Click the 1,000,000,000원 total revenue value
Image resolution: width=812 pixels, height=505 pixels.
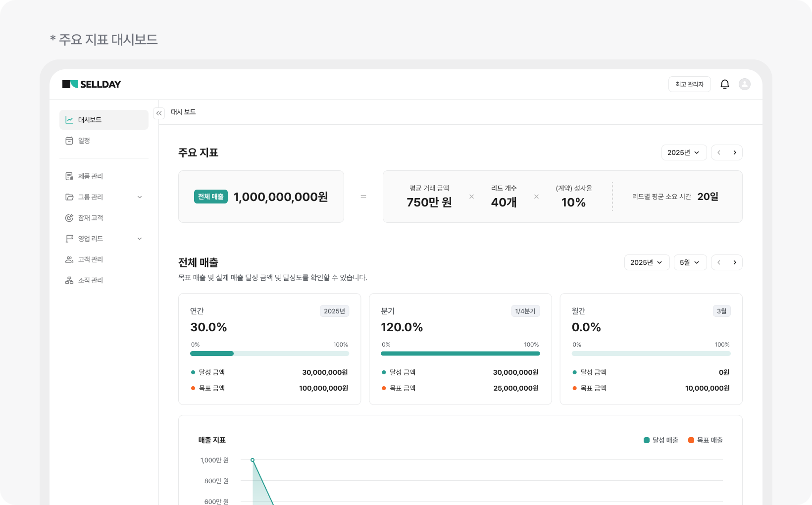click(281, 197)
